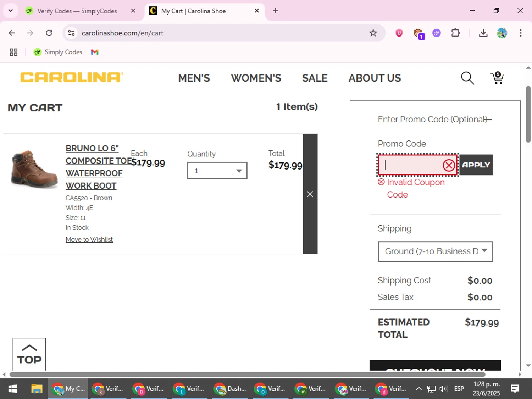Click the brown boot product thumbnail
Image resolution: width=532 pixels, height=399 pixels.
coord(34,169)
